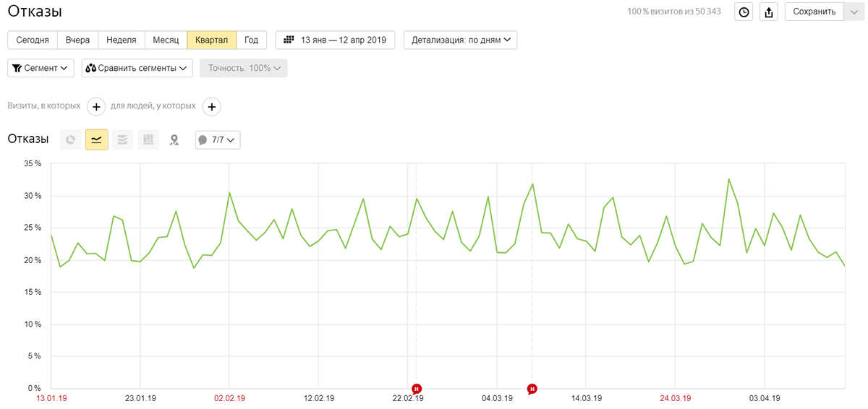Select the line chart view icon
Screen dimensions: 868x409
(x=96, y=139)
